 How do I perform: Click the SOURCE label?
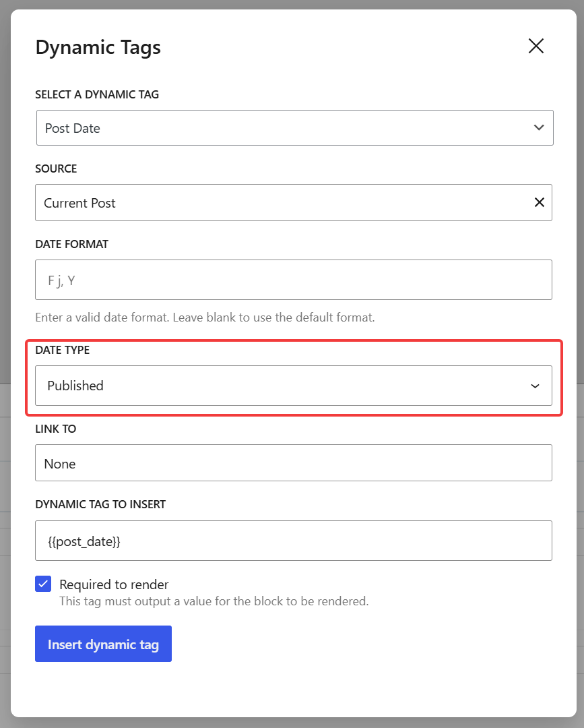tap(56, 169)
